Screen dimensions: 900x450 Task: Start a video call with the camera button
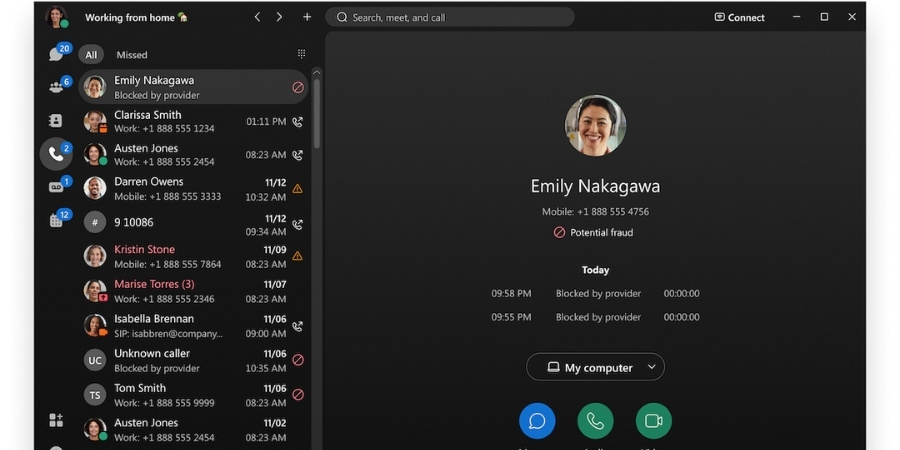click(654, 421)
